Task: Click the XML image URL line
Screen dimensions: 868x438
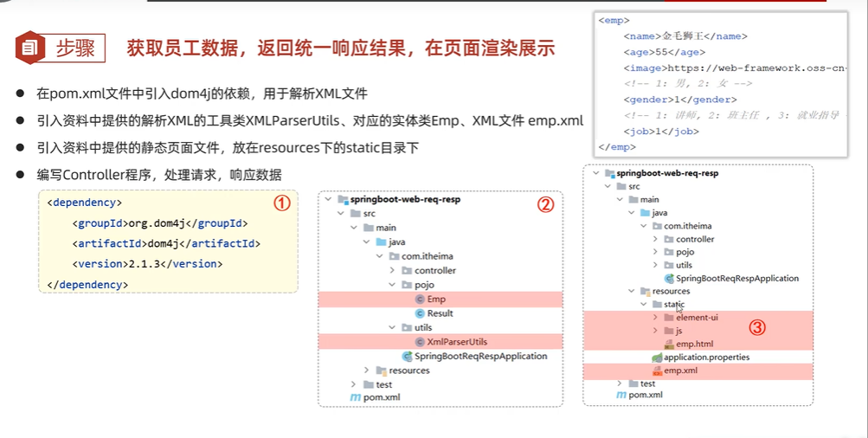Action: click(x=734, y=68)
